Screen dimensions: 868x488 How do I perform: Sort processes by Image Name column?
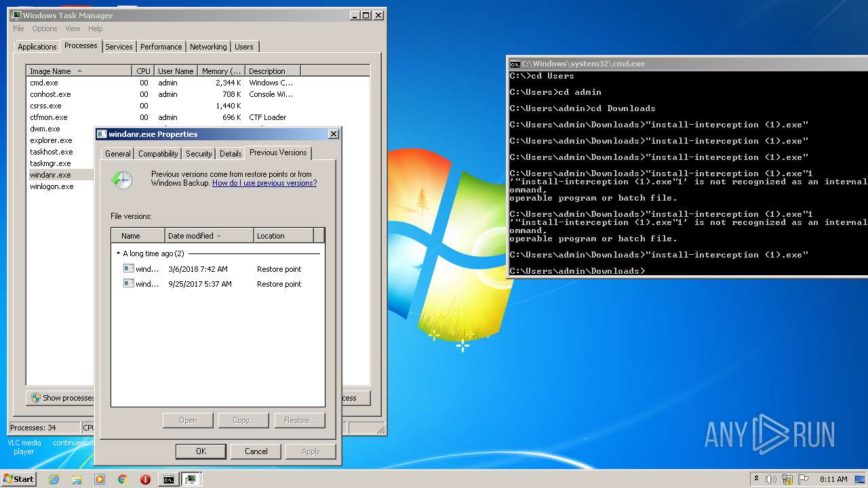[79, 71]
